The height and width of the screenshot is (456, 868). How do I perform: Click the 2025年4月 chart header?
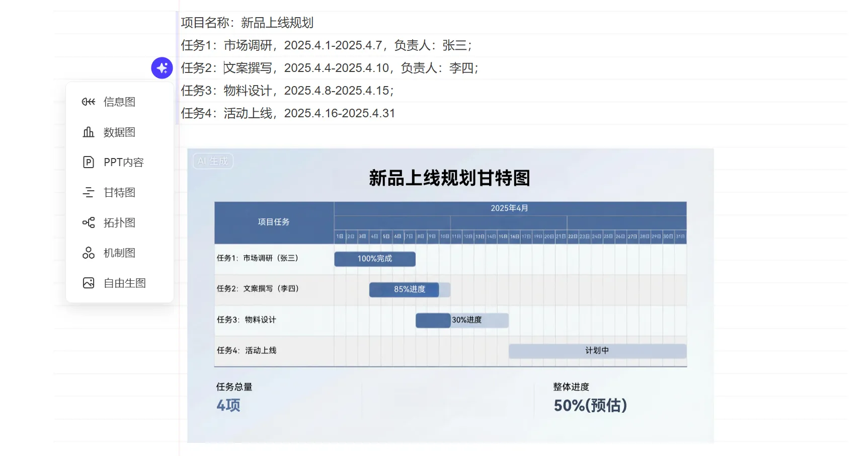click(x=509, y=208)
